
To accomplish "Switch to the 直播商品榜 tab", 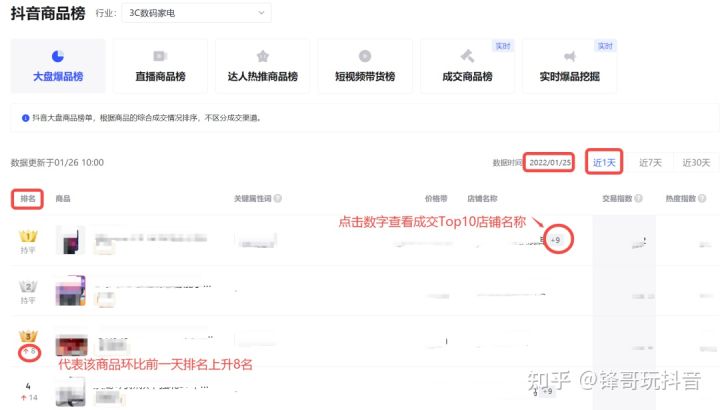I will click(160, 66).
